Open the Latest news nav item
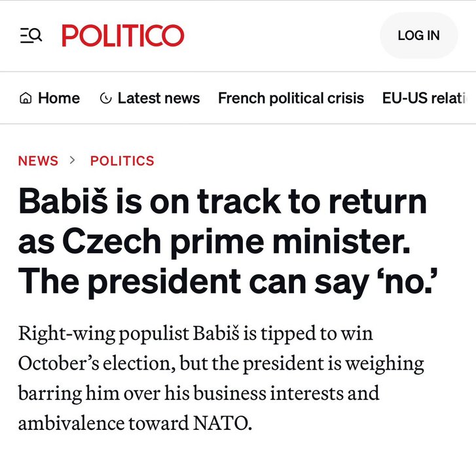476x458 pixels. click(x=158, y=98)
